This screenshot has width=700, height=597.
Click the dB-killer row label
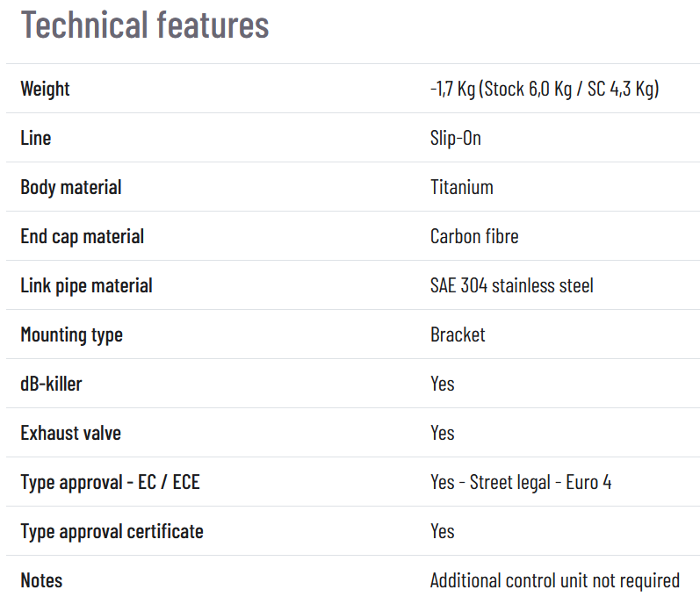(51, 384)
